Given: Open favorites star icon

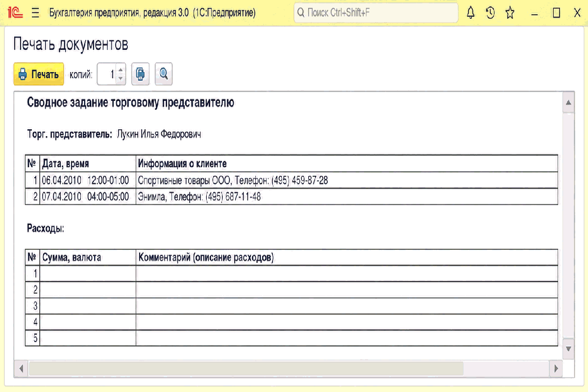Looking at the screenshot, I should tap(510, 13).
